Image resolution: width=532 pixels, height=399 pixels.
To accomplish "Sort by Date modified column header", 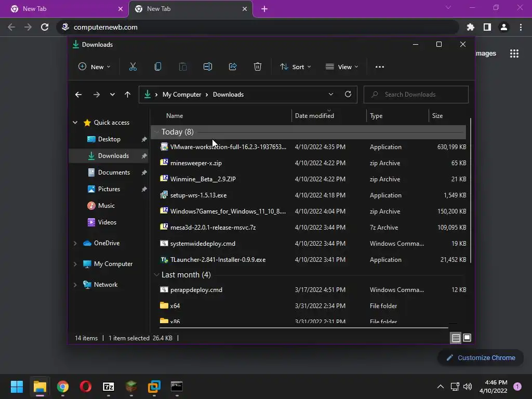I will [x=329, y=116].
